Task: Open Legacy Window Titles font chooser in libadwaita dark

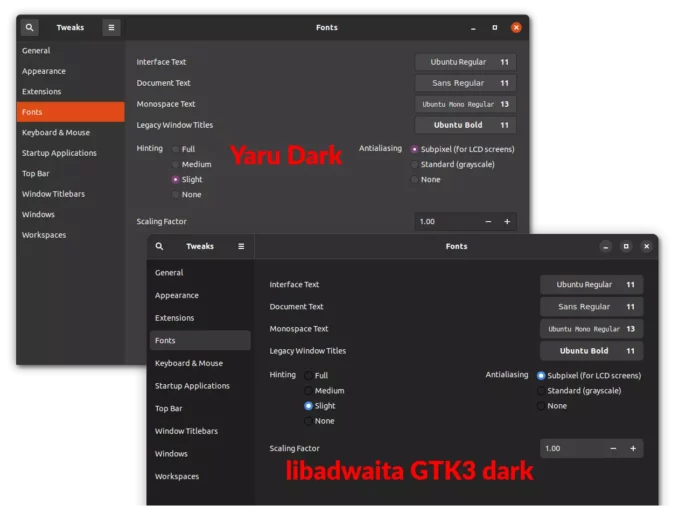Action: click(592, 351)
